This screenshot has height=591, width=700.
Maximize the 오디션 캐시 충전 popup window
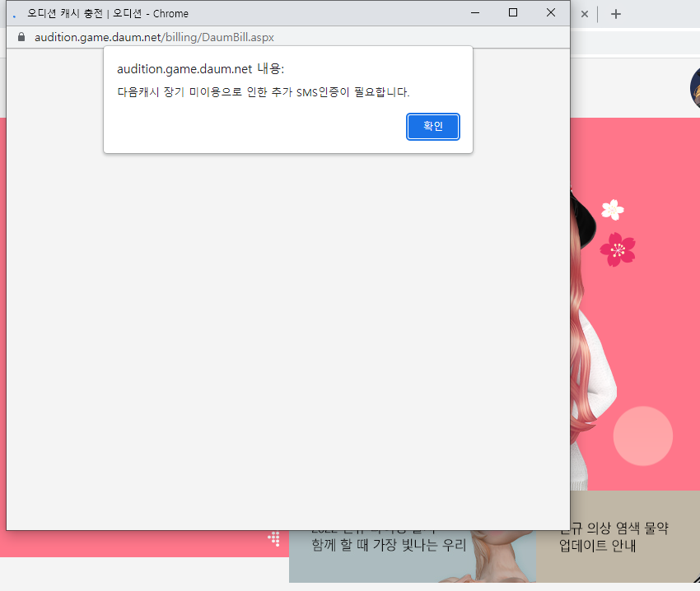point(513,13)
